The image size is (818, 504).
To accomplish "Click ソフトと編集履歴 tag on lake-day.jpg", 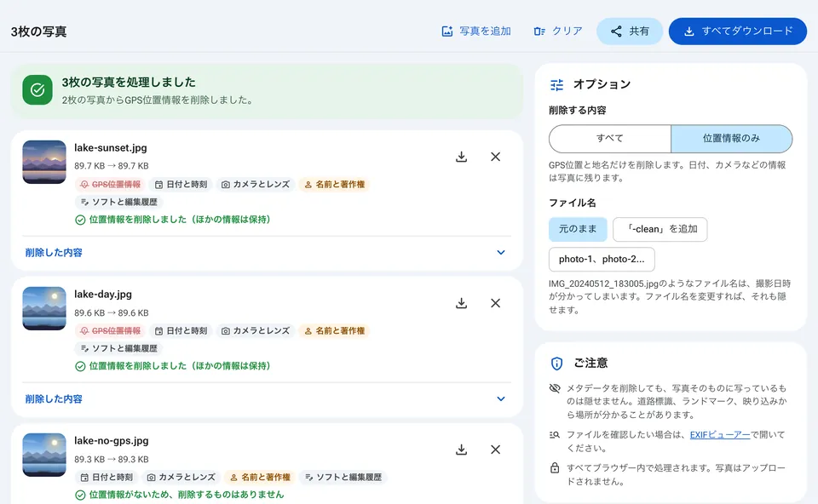I will 119,348.
